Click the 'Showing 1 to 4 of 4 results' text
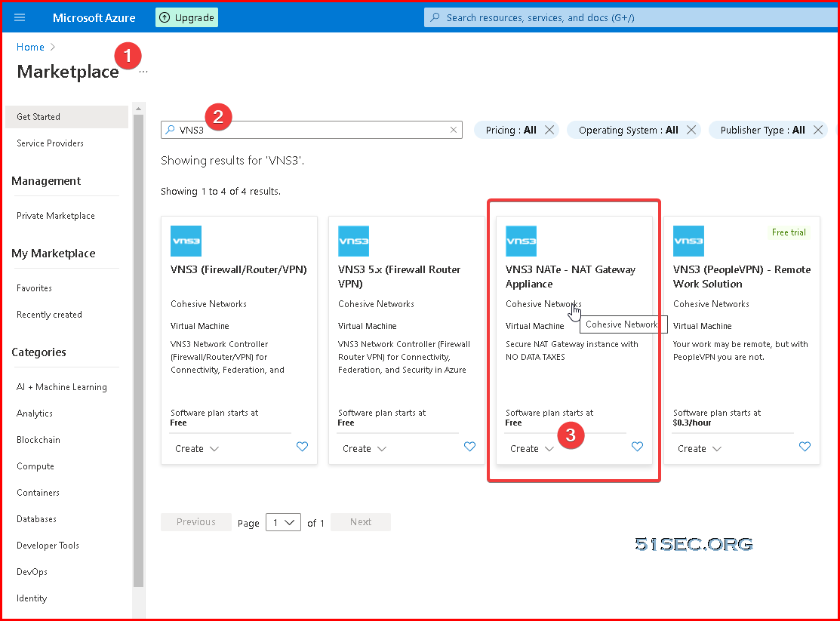 220,192
